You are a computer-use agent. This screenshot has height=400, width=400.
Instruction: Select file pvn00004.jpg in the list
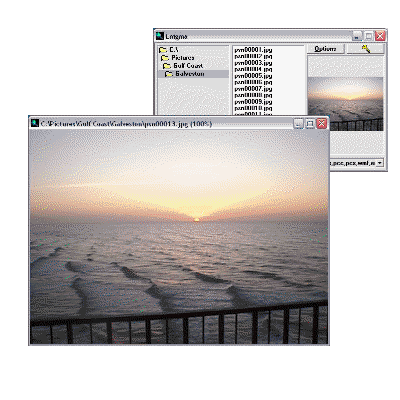[253, 69]
